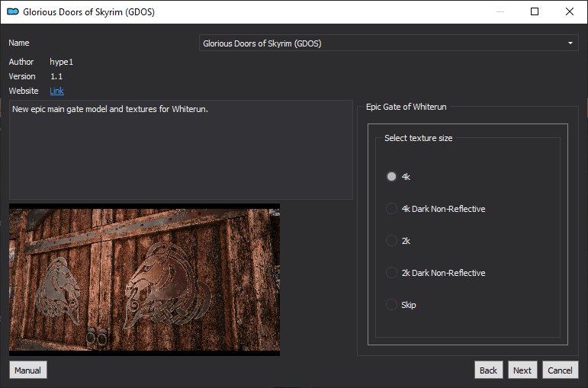Click the Whiterun gate preview image
This screenshot has height=388, width=588.
pyautogui.click(x=144, y=280)
